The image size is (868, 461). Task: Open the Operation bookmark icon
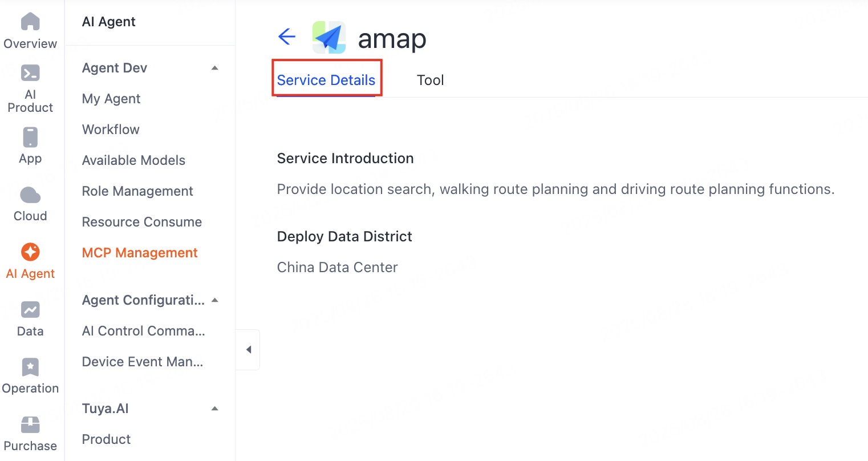pyautogui.click(x=30, y=367)
